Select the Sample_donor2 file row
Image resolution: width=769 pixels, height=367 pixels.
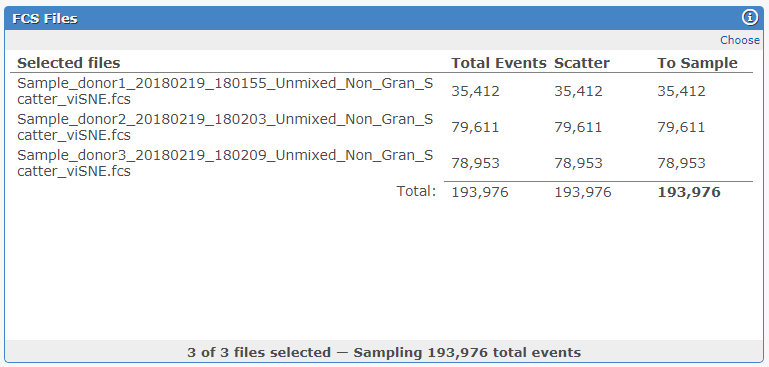coord(381,128)
